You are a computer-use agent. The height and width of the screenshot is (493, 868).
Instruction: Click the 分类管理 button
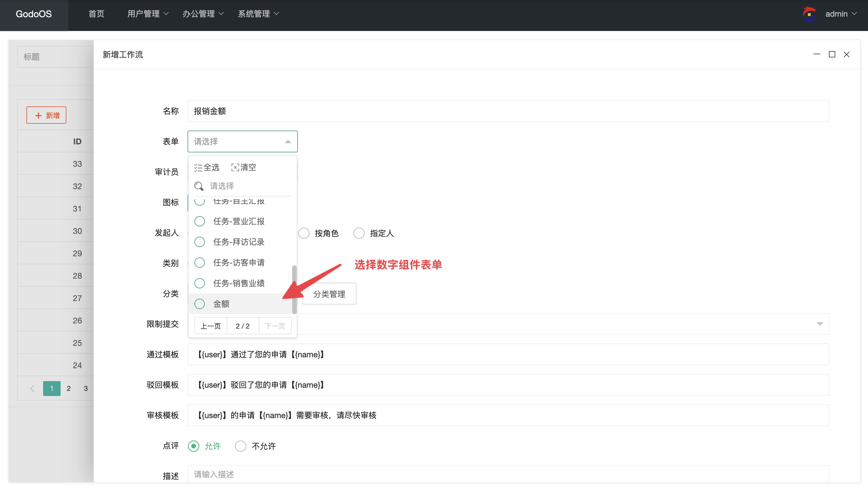[329, 294]
